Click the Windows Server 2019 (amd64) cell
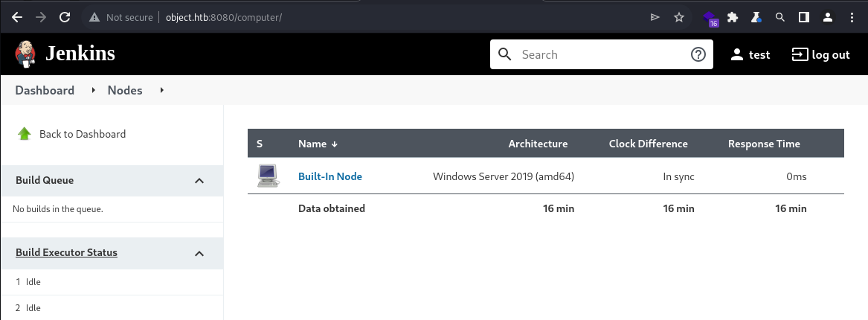Viewport: 868px width, 320px height. (504, 176)
